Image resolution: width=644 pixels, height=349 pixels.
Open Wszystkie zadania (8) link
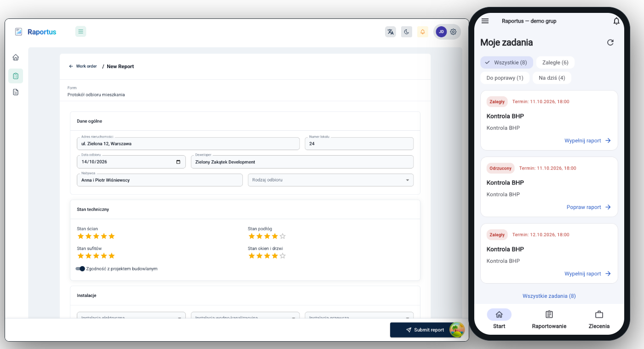549,296
